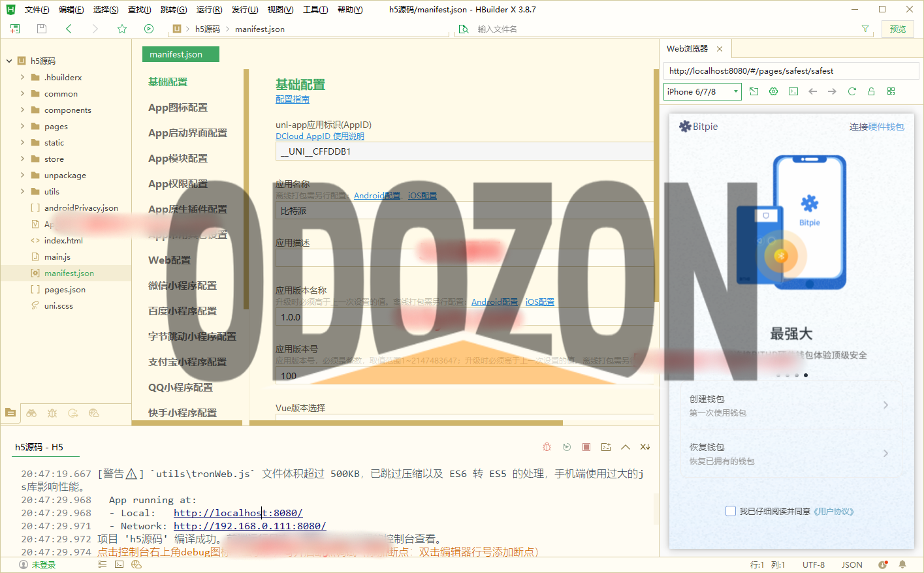
Task: Expand the pages folder
Action: pos(23,126)
